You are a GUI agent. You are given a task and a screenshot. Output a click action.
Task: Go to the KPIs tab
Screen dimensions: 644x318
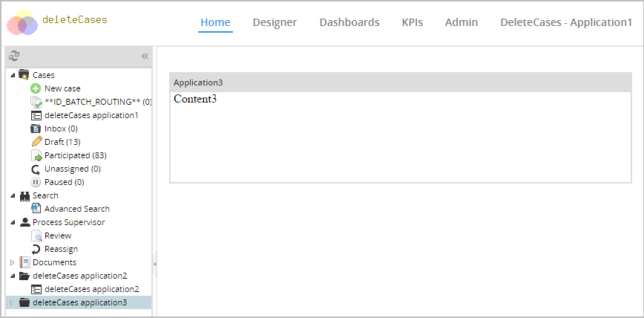[412, 22]
